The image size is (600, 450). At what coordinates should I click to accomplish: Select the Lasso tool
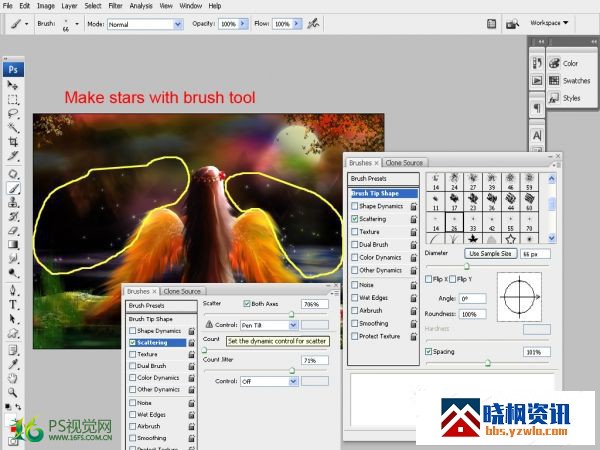pos(13,114)
